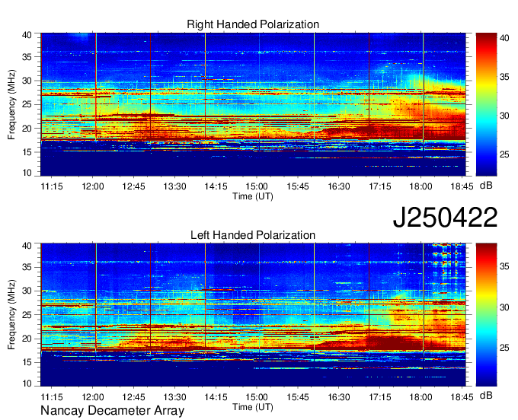Click the 15:45 time tick under Left Handed plot

point(298,396)
